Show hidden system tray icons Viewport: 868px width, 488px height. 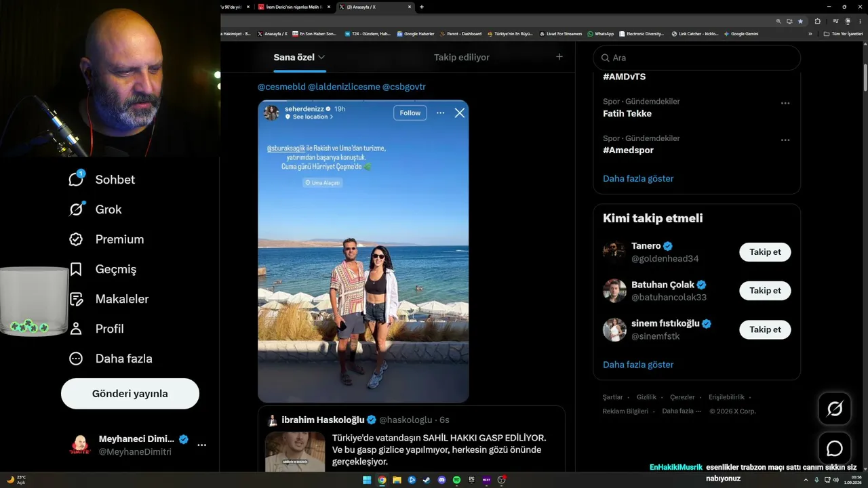point(806,480)
